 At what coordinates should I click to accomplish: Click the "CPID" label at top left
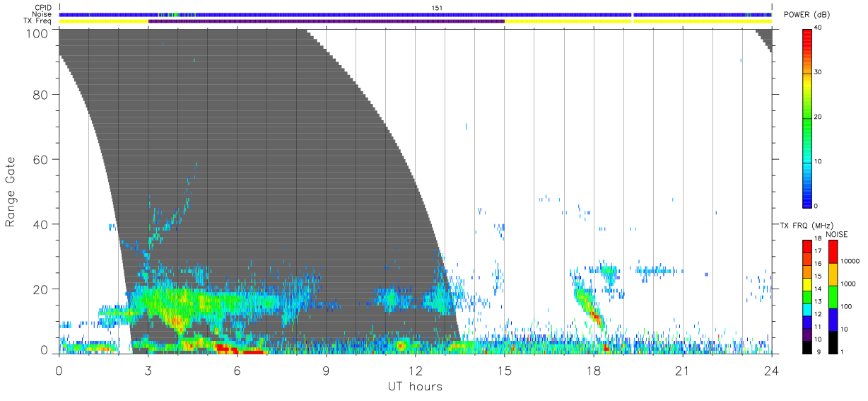pos(44,8)
